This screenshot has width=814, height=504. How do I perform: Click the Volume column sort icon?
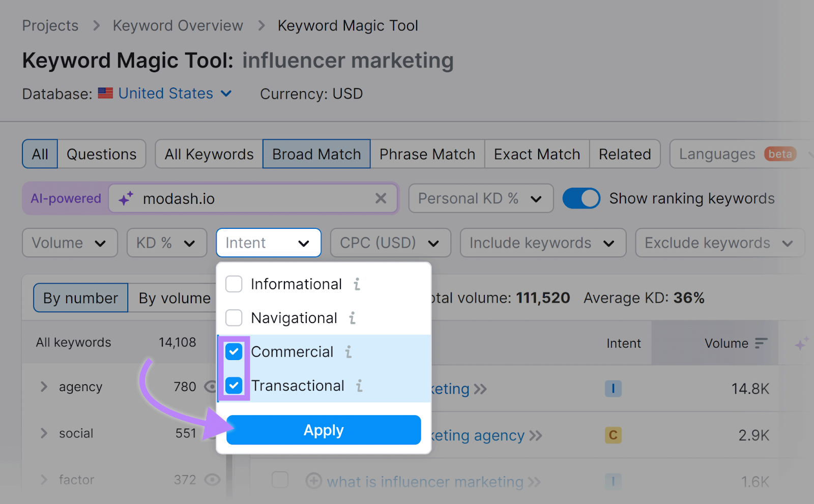[x=761, y=343]
